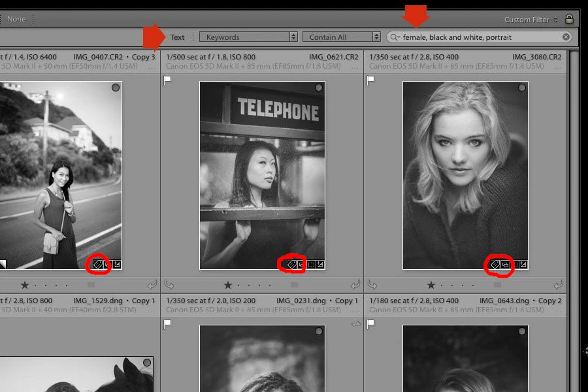Toggle the flag on IMG_3080.CR2

(x=370, y=80)
